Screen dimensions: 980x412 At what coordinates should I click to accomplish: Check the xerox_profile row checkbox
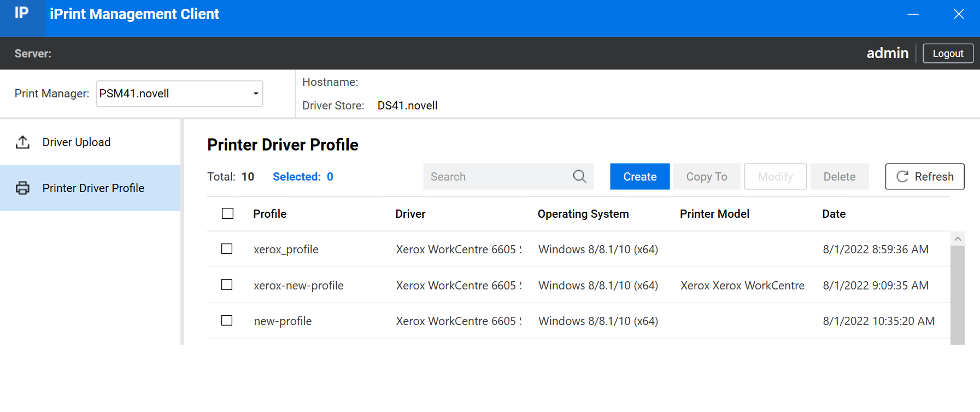coord(227,249)
